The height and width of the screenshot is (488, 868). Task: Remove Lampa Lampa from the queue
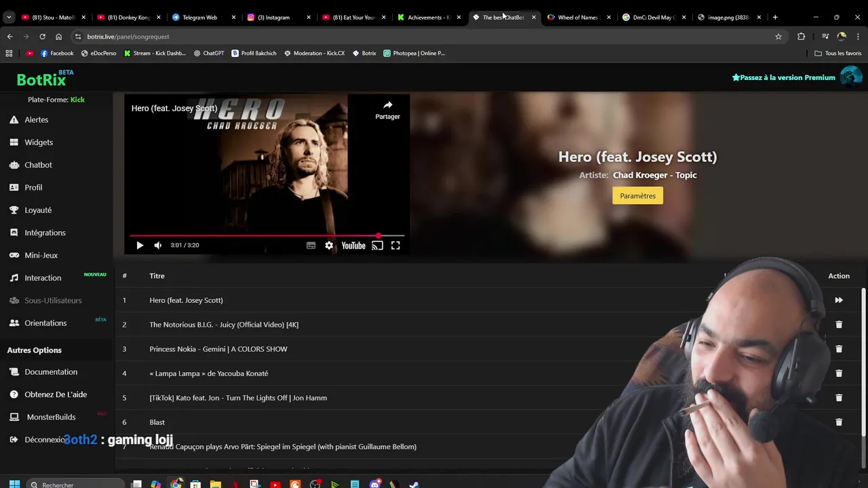(x=839, y=373)
